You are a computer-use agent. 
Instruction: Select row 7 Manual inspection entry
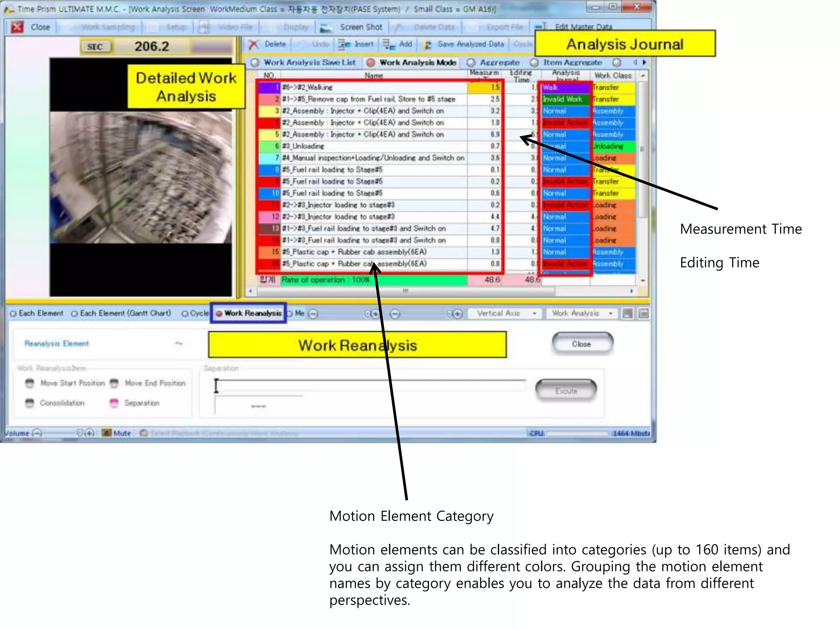[x=372, y=158]
